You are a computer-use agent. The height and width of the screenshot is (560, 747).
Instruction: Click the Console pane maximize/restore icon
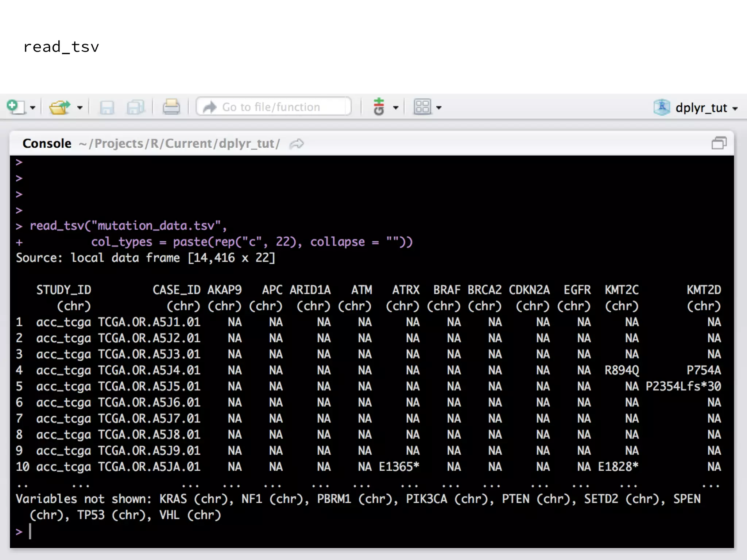coord(719,143)
